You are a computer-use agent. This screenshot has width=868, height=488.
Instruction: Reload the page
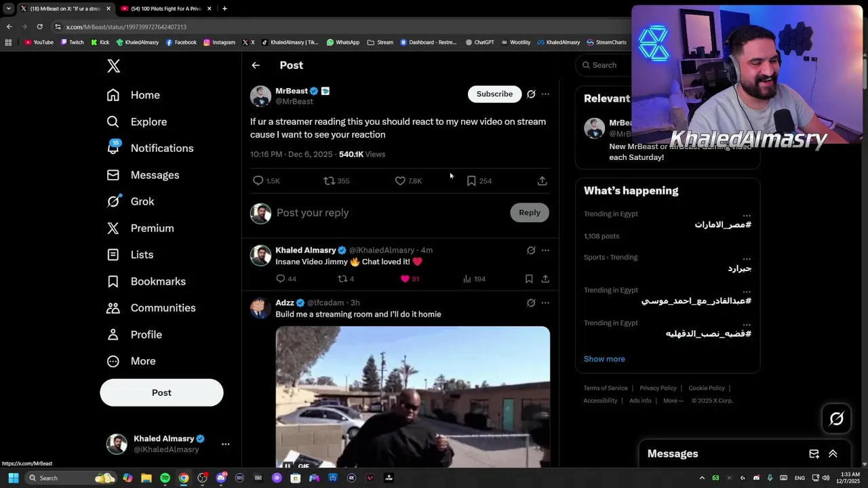[x=39, y=26]
